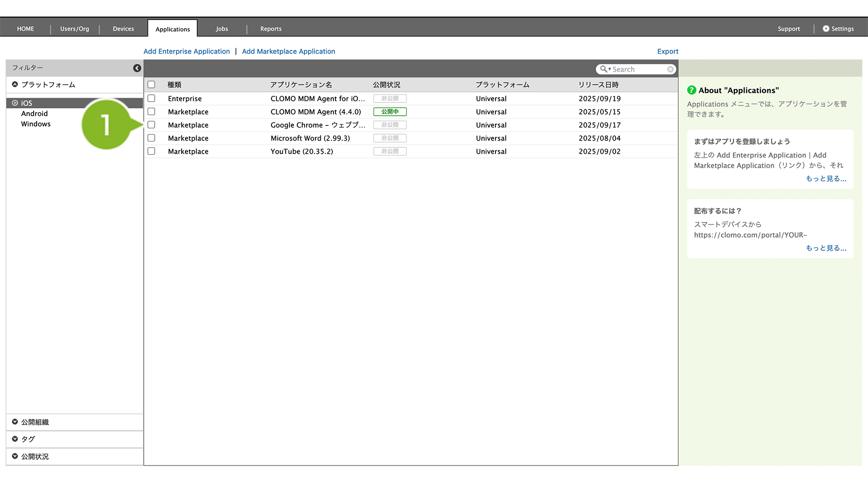Collapse the filter panel with arrow icon
Viewport: 868px width, 488px height.
click(x=137, y=68)
